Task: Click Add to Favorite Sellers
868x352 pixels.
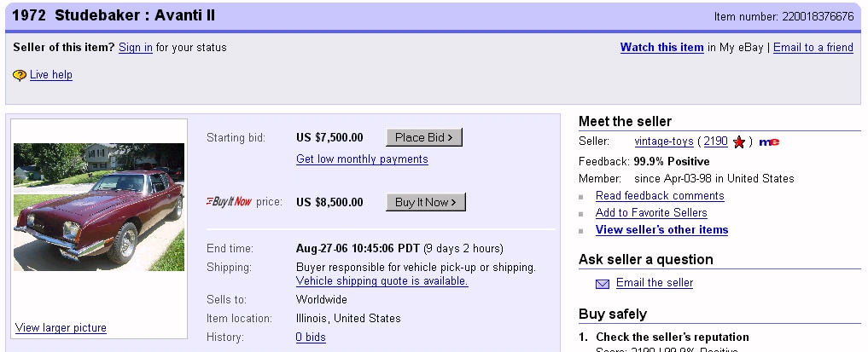Action: 651,213
